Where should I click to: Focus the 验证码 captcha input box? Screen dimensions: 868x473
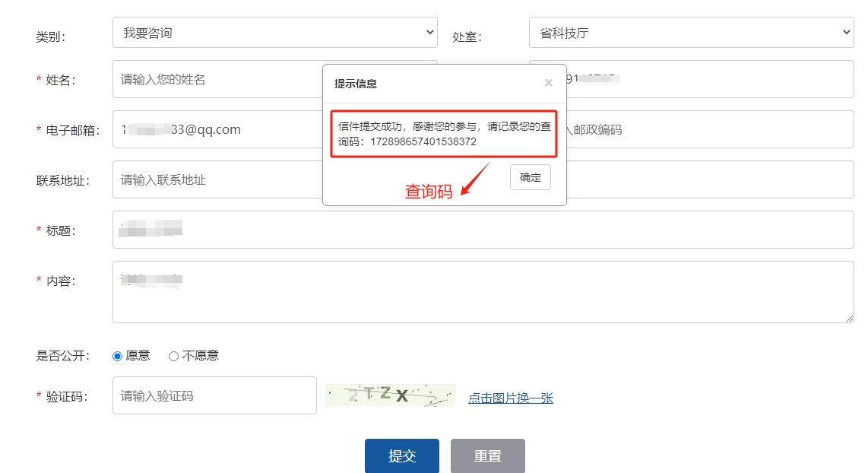[214, 395]
